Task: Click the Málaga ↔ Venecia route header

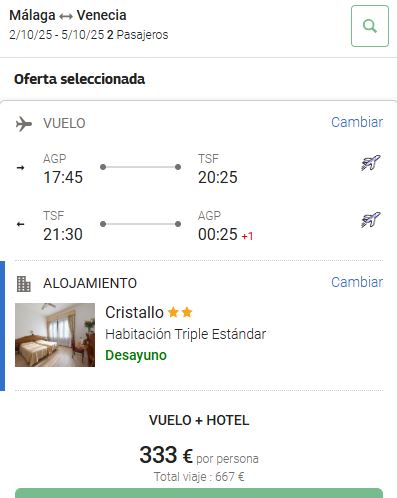Action: point(68,15)
